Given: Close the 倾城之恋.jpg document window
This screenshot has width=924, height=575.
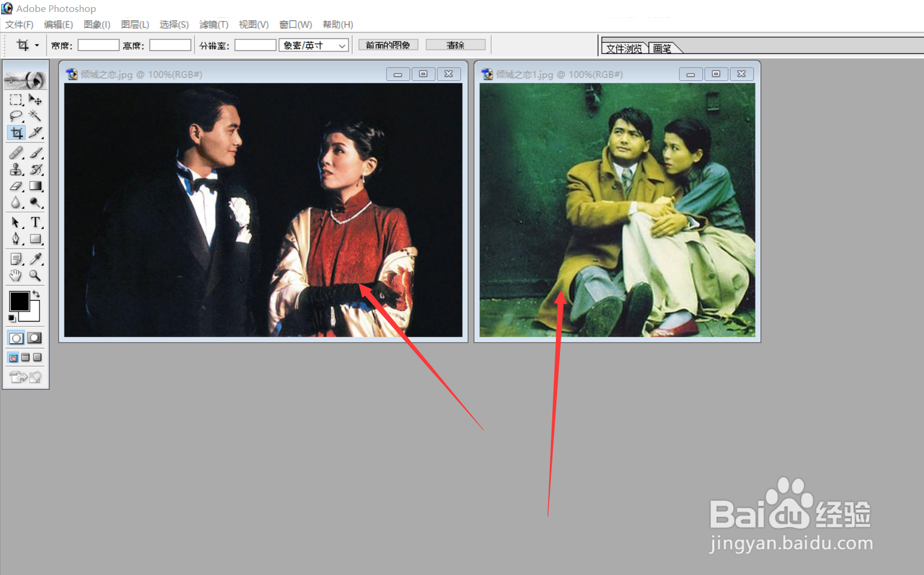Looking at the screenshot, I should pyautogui.click(x=449, y=74).
